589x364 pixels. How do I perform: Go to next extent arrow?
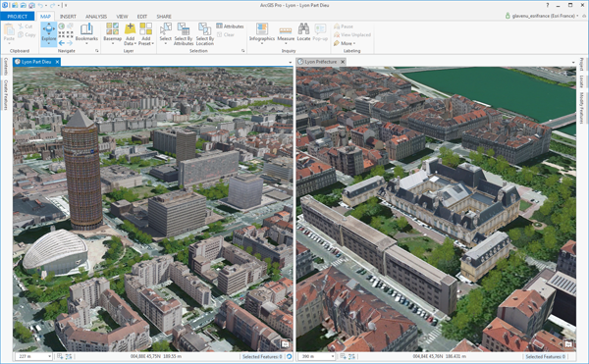(70, 43)
